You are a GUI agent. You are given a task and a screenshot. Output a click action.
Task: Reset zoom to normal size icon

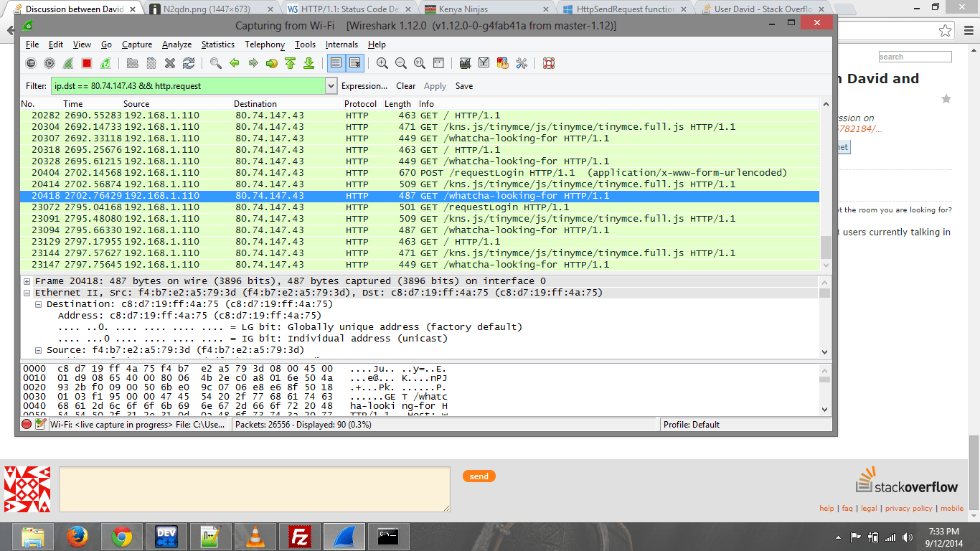[x=420, y=63]
